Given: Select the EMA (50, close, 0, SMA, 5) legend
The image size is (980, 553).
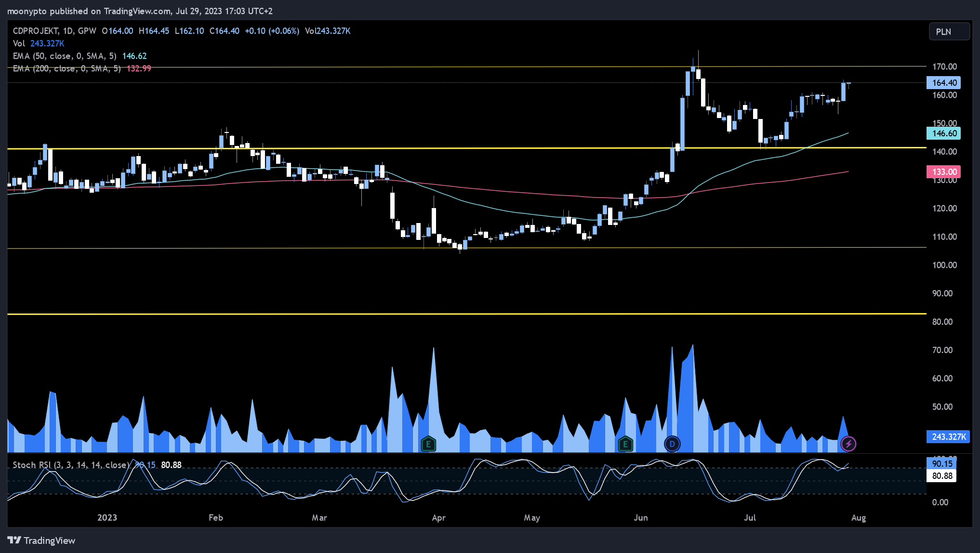Looking at the screenshot, I should (65, 56).
